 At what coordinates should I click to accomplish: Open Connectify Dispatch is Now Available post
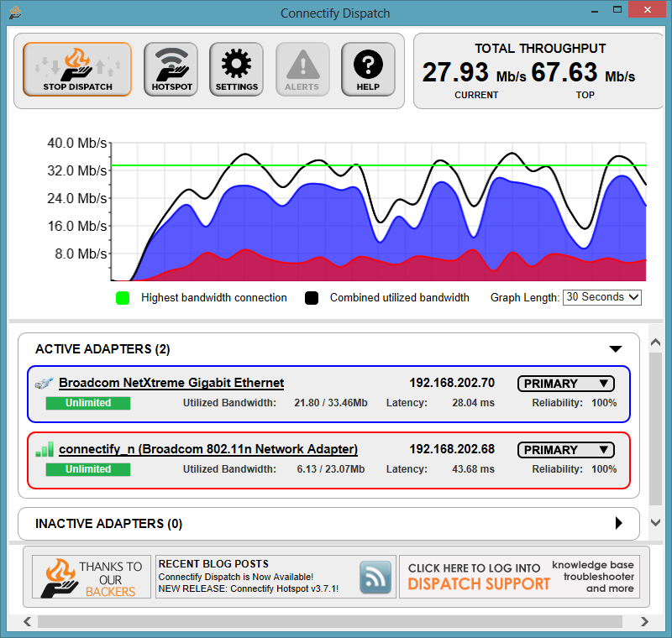[x=236, y=578]
